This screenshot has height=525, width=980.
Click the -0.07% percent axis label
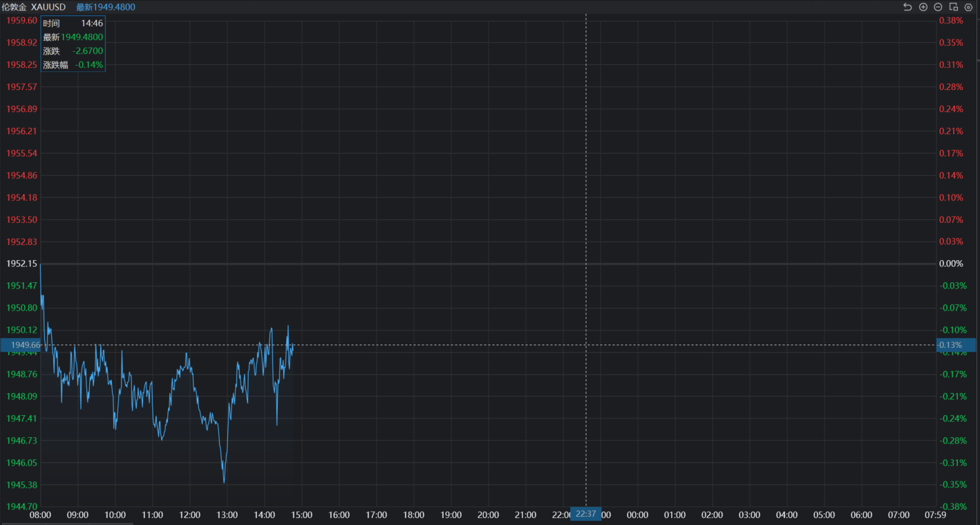[953, 308]
